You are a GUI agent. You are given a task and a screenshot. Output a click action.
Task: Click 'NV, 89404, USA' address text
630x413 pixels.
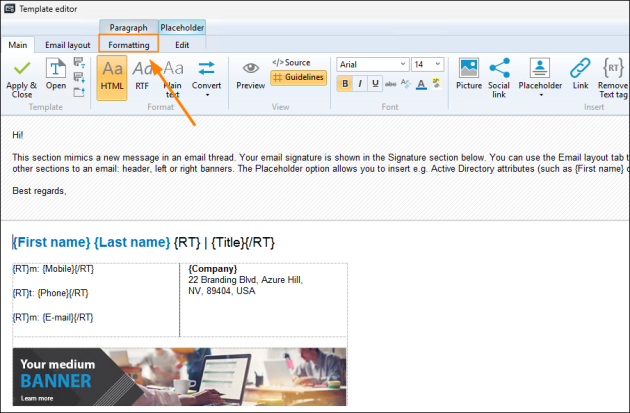221,290
